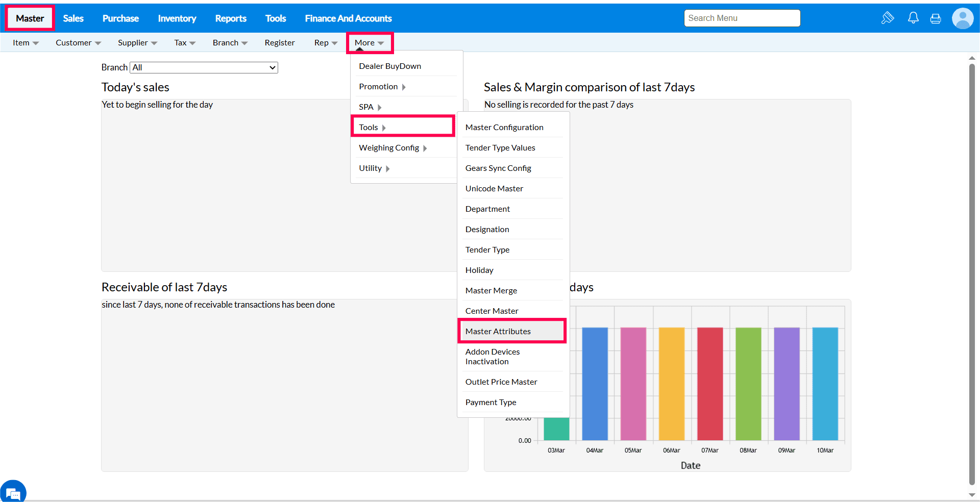The height and width of the screenshot is (502, 980).
Task: Go to Finance And Accounts tab
Action: pyautogui.click(x=348, y=18)
